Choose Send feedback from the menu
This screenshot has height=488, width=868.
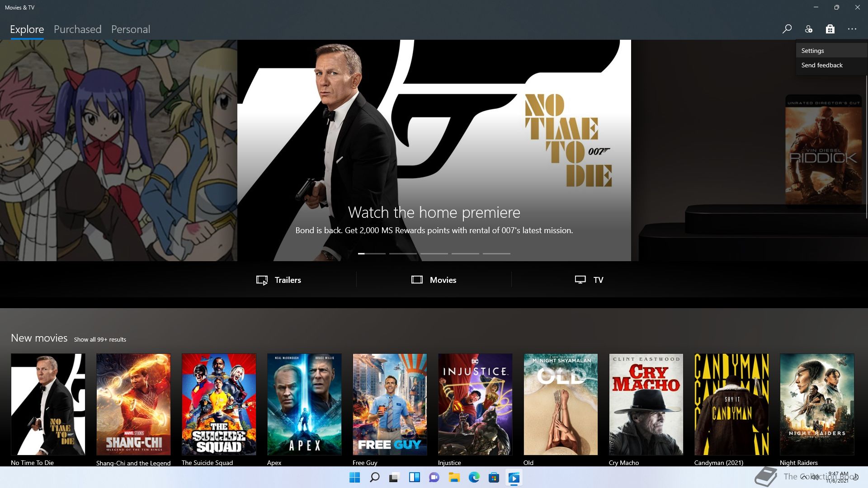[831, 65]
